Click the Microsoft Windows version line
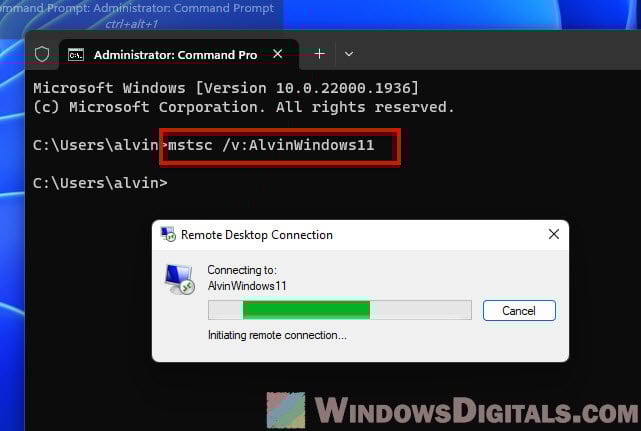 [226, 88]
